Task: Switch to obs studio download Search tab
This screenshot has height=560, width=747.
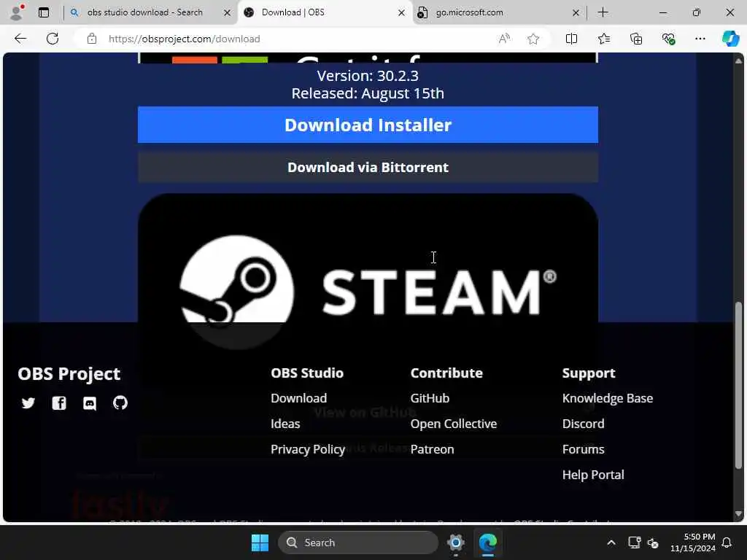Action: tap(145, 12)
